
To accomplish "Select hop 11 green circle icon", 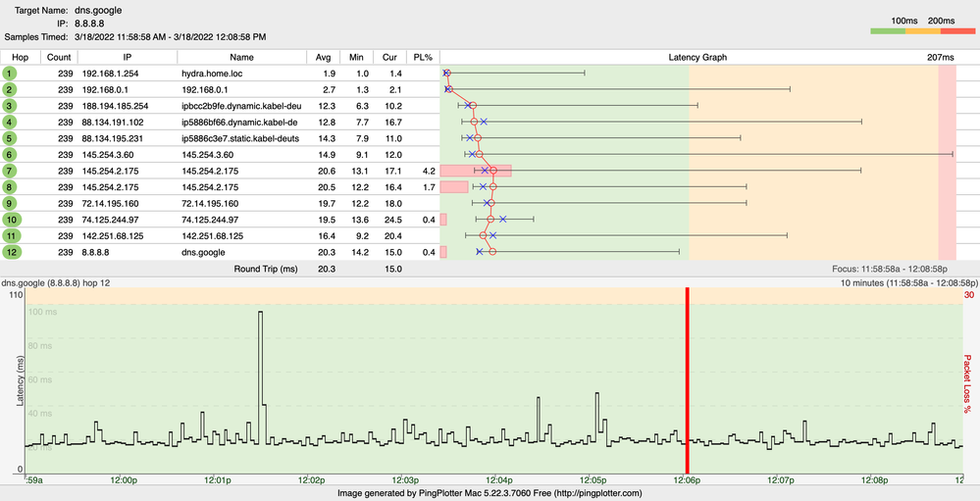I will (x=12, y=236).
